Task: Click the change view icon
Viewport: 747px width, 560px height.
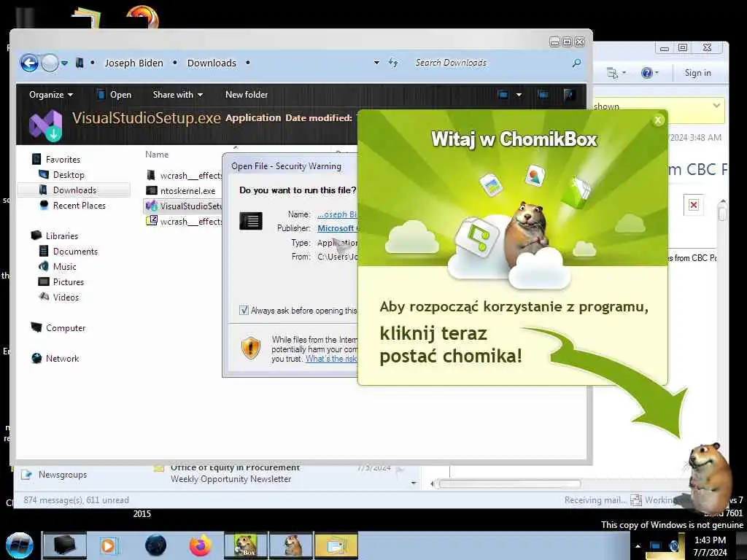Action: (503, 95)
